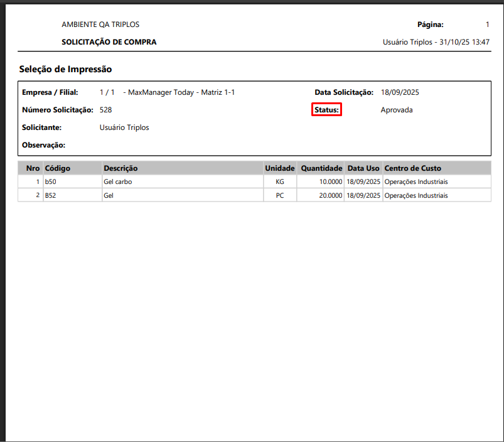504x442 pixels.
Task: Click the B52 code cell
Action: [x=51, y=195]
